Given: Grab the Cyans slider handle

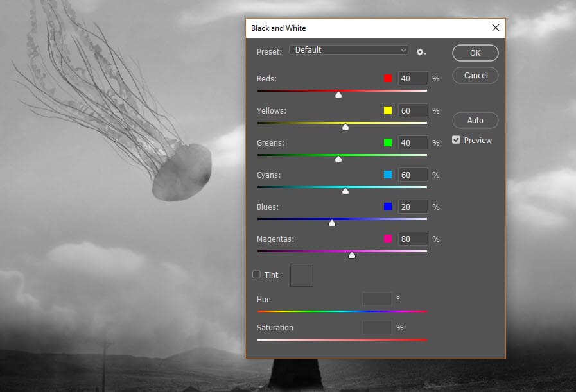Looking at the screenshot, I should click(x=345, y=191).
